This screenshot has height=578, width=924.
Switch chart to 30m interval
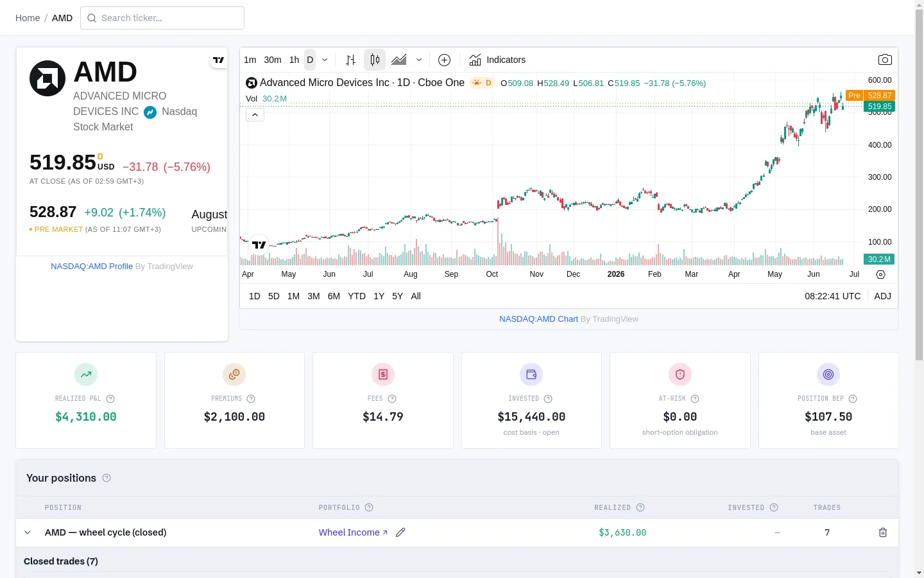coord(273,60)
